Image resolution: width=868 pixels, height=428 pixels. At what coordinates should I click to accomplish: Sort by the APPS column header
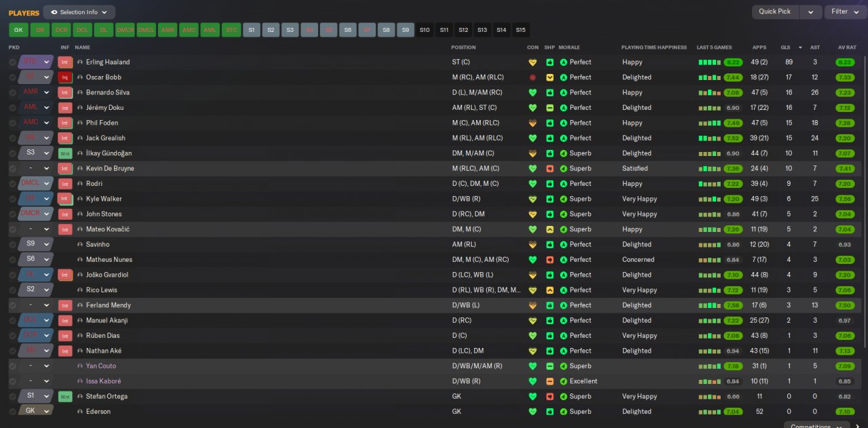[x=759, y=47]
